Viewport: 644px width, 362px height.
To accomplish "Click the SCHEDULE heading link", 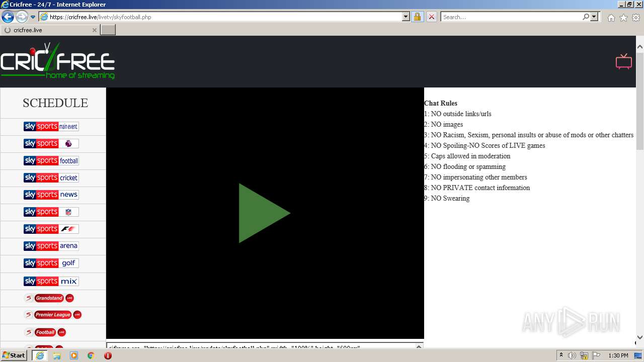I will (x=55, y=103).
